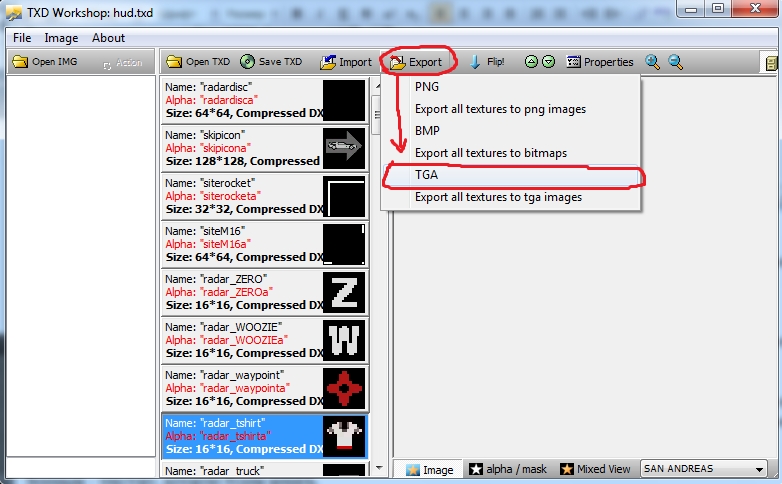Open texture Properties
Image resolution: width=782 pixels, height=484 pixels.
[600, 62]
